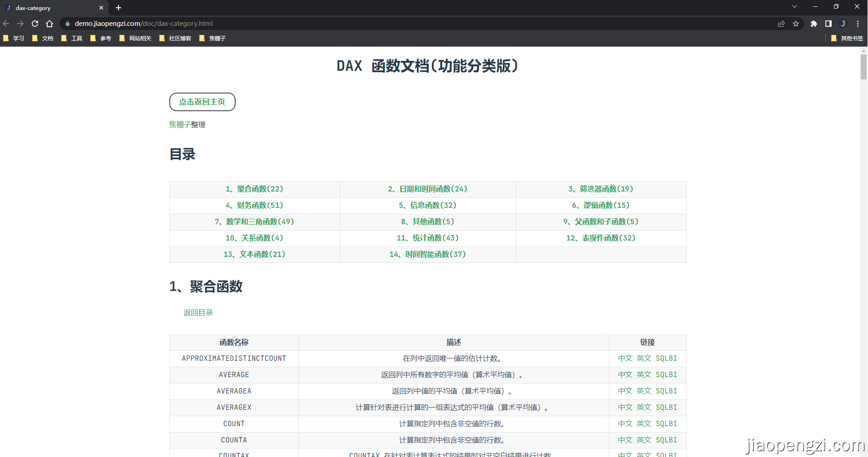Open SQLBI link for AVERAGE function
This screenshot has width=868, height=457.
tap(666, 375)
